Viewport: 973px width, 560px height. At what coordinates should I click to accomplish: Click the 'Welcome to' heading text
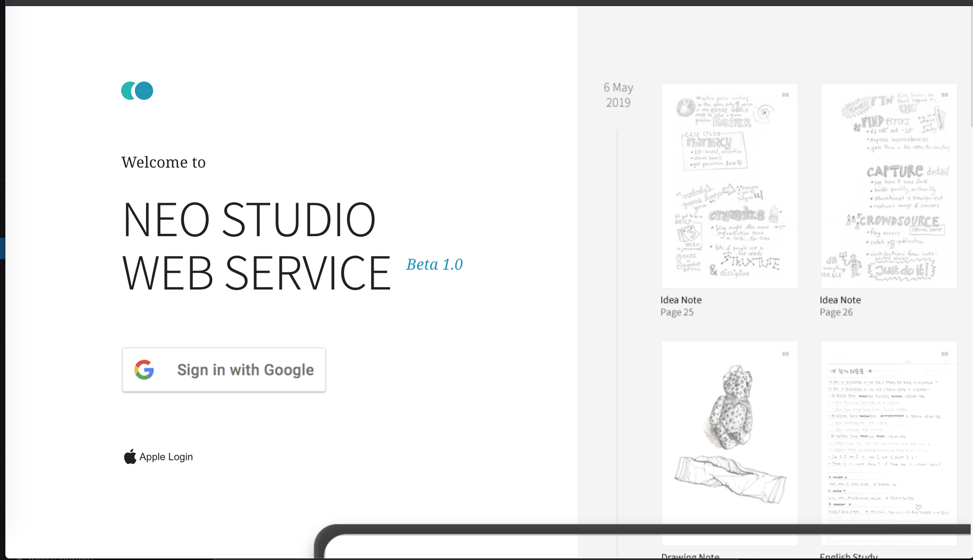163,162
